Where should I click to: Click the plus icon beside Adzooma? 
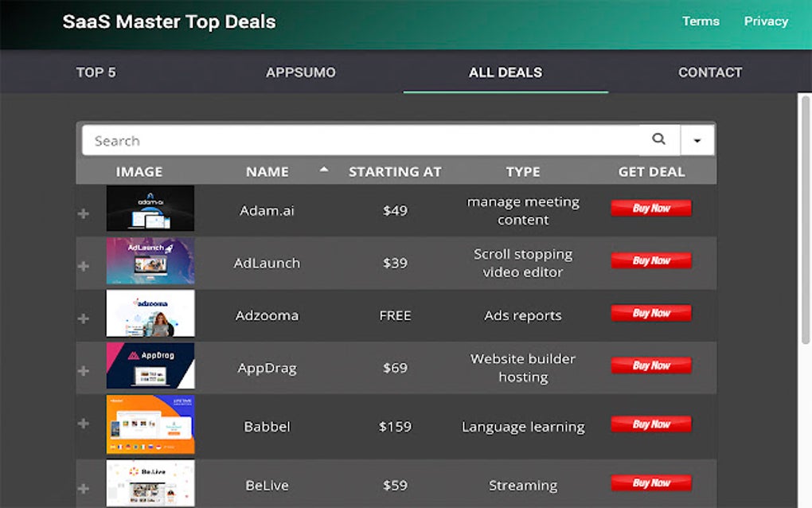click(x=83, y=315)
